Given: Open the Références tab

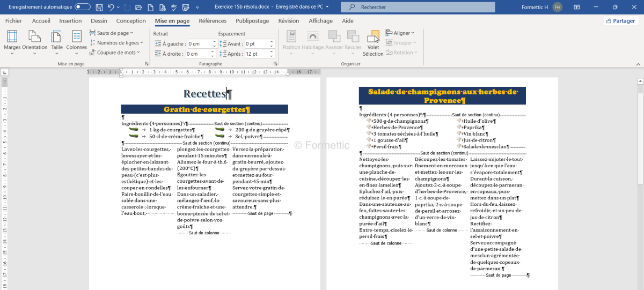Looking at the screenshot, I should coord(213,21).
